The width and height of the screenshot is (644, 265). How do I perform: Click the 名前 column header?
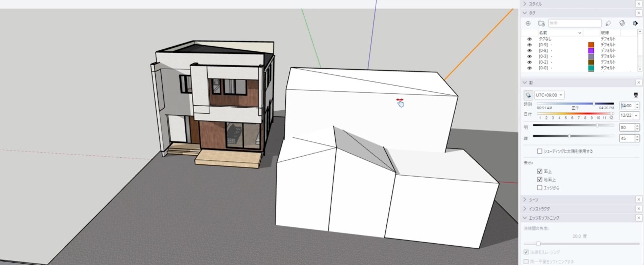click(x=559, y=33)
